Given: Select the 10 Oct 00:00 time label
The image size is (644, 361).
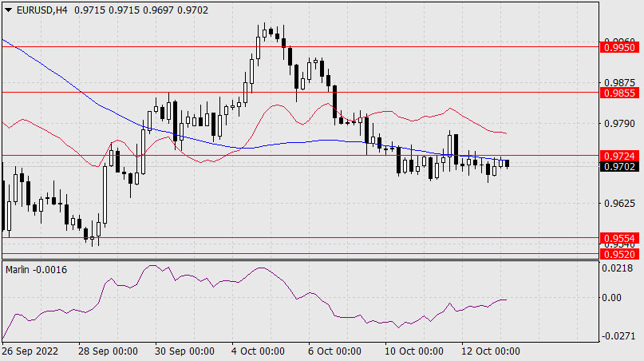Looking at the screenshot, I should coord(413,351).
